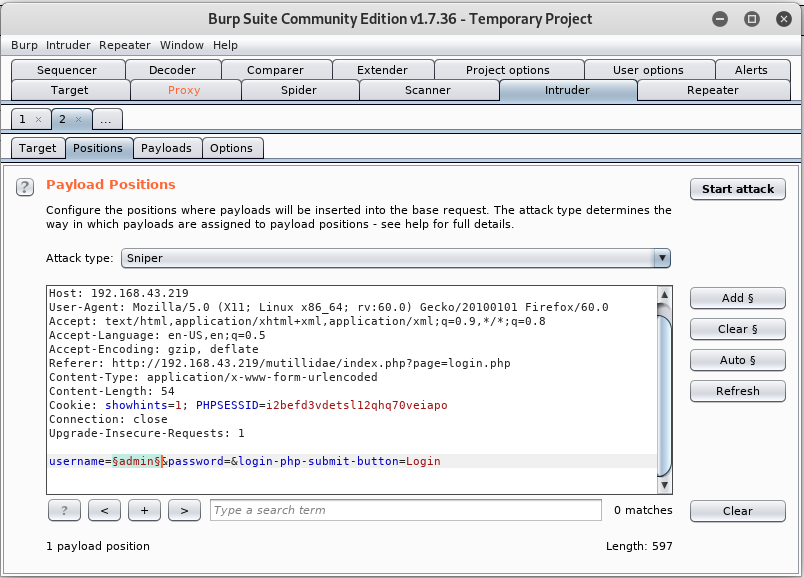Screen dimensions: 804x578
Task: Switch to the top-level Target tab
Action: [x=70, y=90]
